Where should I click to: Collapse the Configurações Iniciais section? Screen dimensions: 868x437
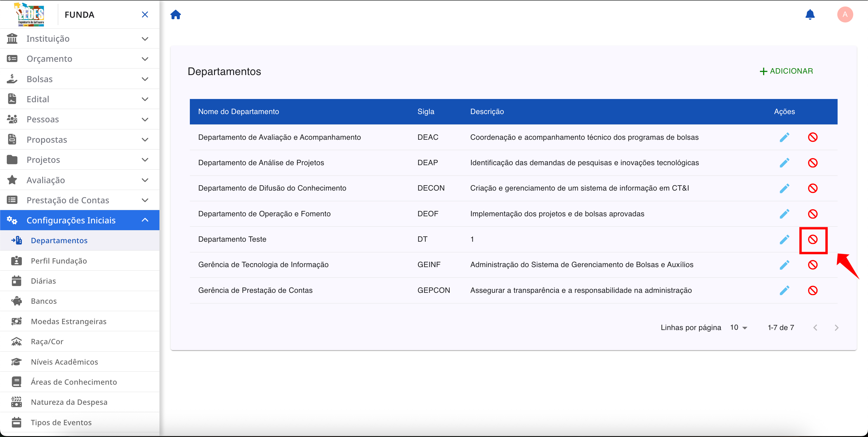coord(145,220)
